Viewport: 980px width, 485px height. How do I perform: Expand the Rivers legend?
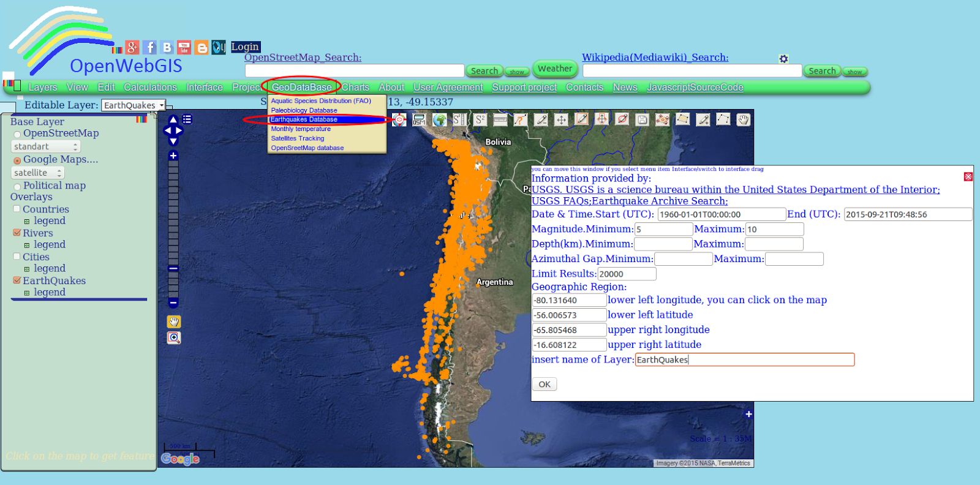pyautogui.click(x=27, y=246)
